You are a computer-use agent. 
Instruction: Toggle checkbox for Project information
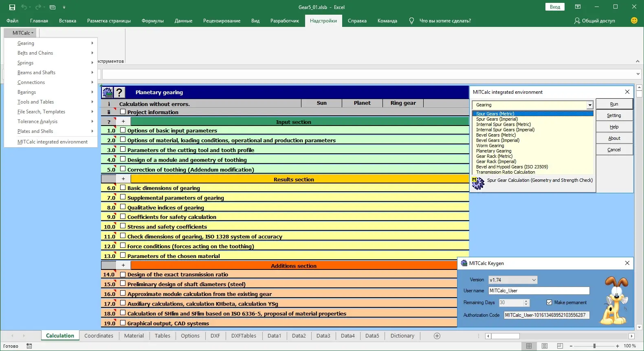(123, 112)
